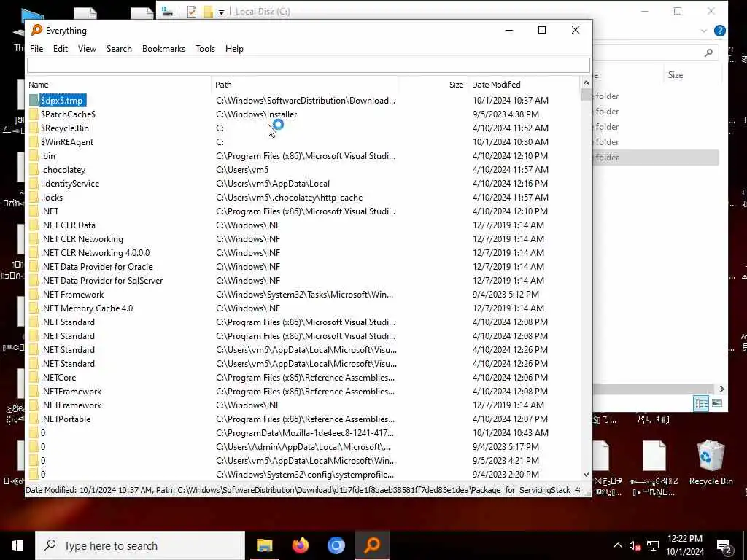
Task: Open the Edit menu in Everything
Action: [x=60, y=49]
